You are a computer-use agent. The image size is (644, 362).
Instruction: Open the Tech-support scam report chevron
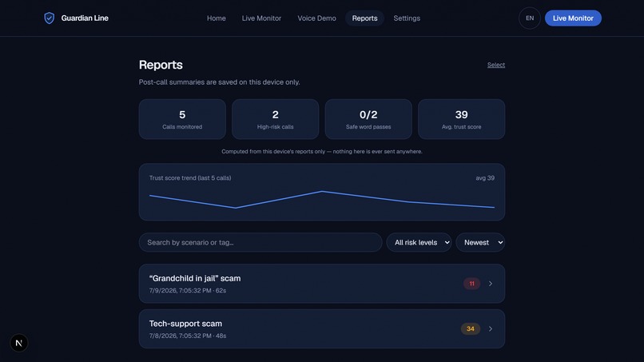click(x=491, y=328)
